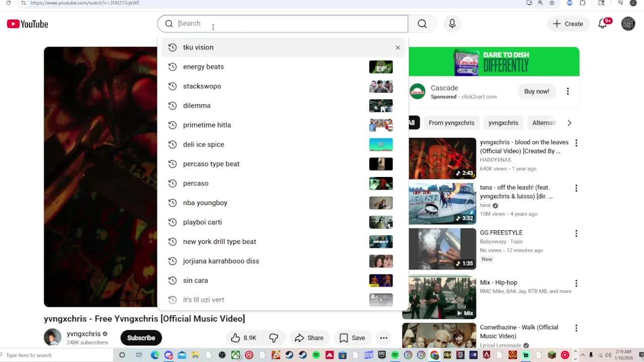
Task: Open Epic Games launcher from taskbar
Action: [382, 355]
